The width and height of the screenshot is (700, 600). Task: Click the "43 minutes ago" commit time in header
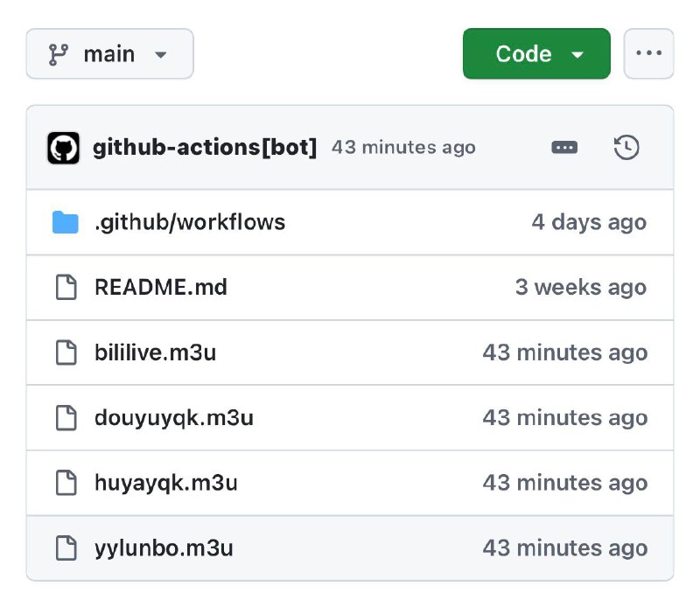[x=403, y=147]
